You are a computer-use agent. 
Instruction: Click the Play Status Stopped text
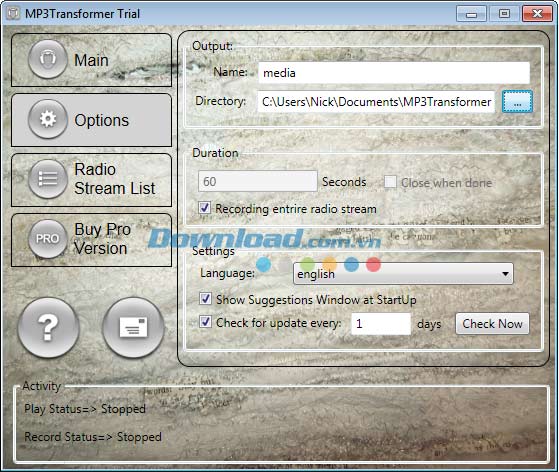click(x=85, y=409)
